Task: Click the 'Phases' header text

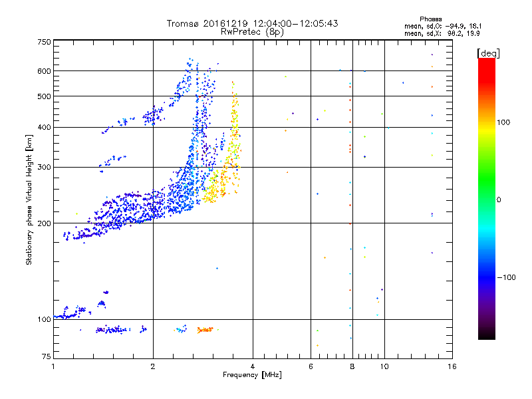Action: [430, 19]
